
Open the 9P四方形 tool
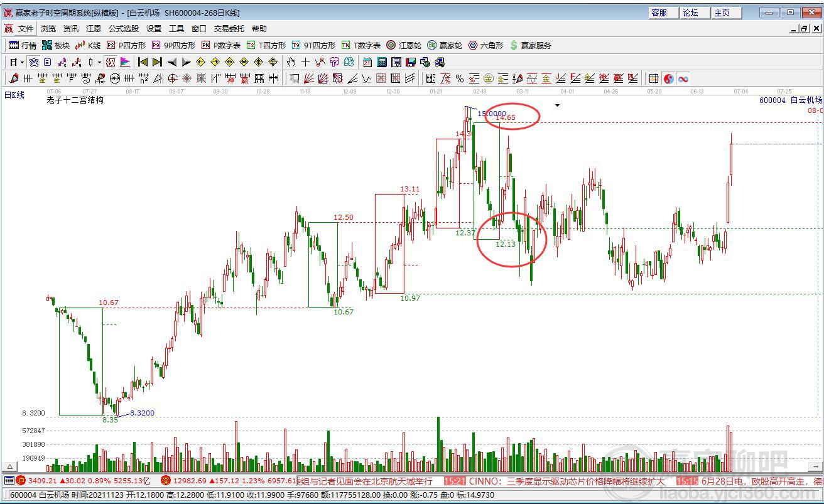[x=173, y=45]
